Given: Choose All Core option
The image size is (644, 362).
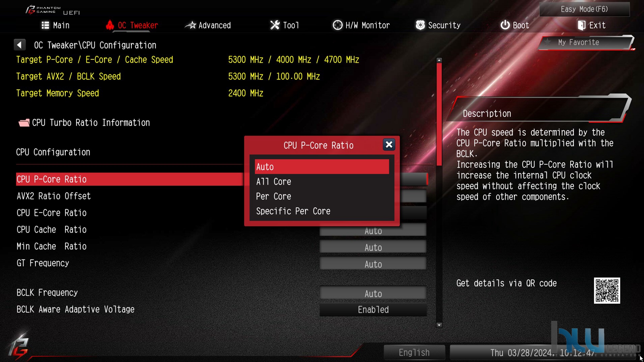Looking at the screenshot, I should pos(322,182).
